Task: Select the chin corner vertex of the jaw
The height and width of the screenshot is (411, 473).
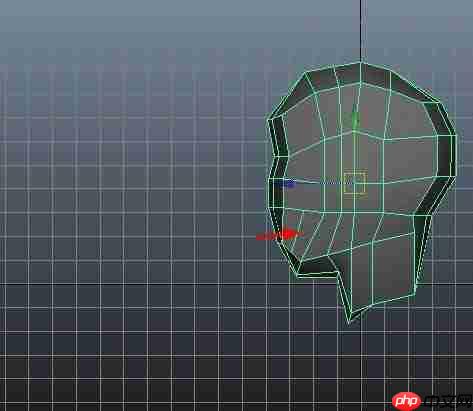Action: [x=298, y=275]
